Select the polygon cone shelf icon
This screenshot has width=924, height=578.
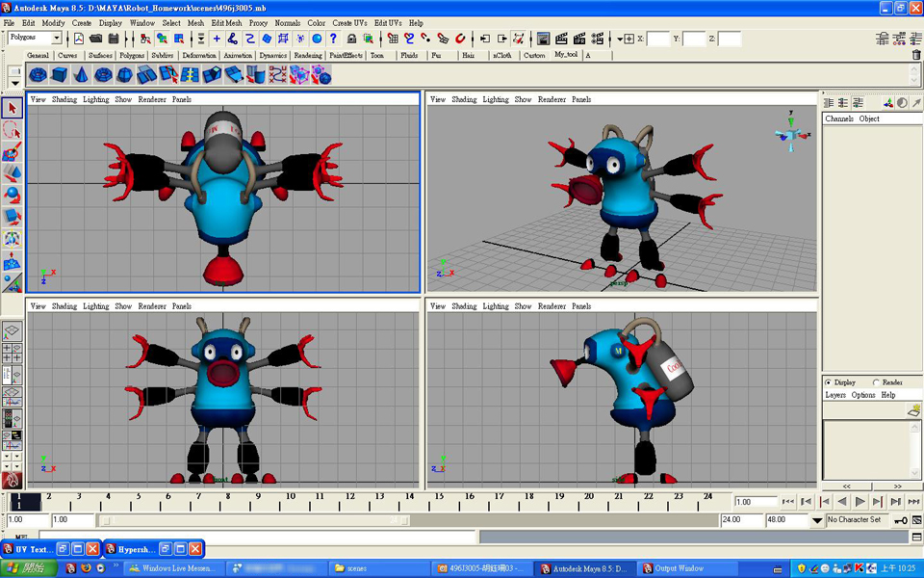point(81,75)
